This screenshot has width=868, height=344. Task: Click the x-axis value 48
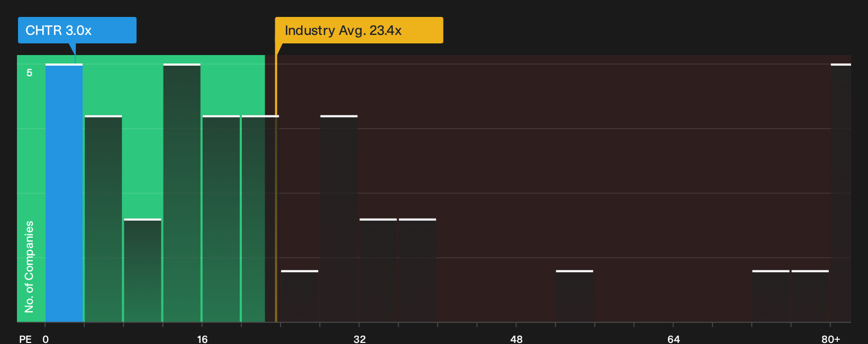point(517,339)
